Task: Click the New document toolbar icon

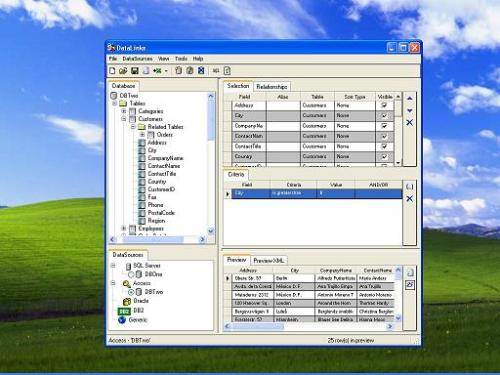Action: pos(113,71)
